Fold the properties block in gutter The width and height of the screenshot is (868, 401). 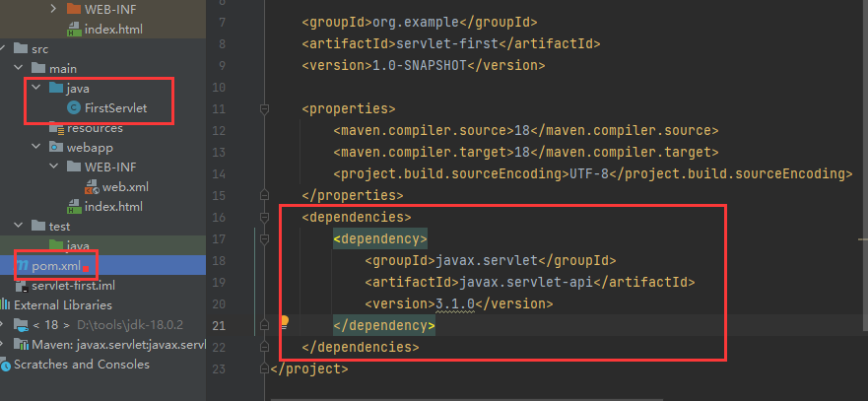click(263, 108)
